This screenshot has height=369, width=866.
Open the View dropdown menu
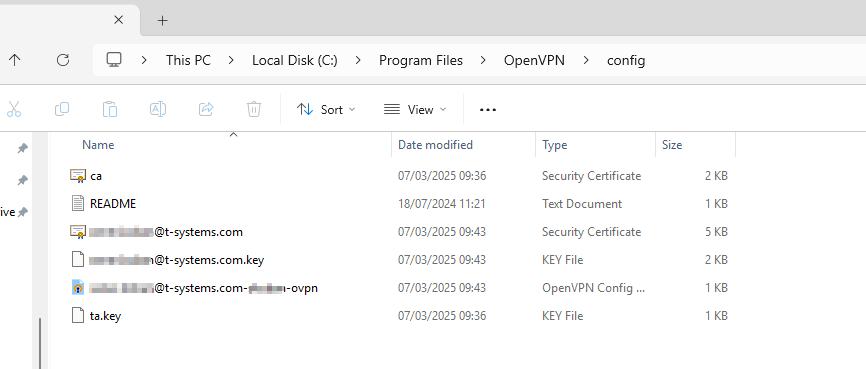(415, 109)
